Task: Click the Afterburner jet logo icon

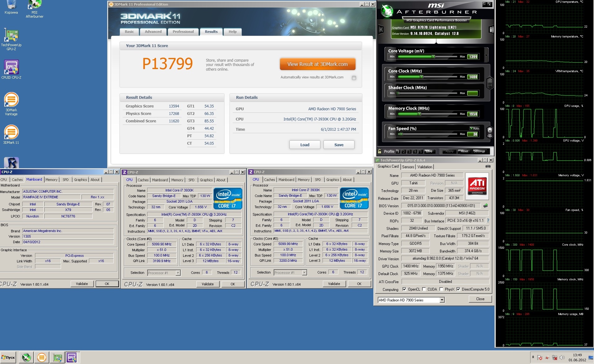Action: (387, 11)
